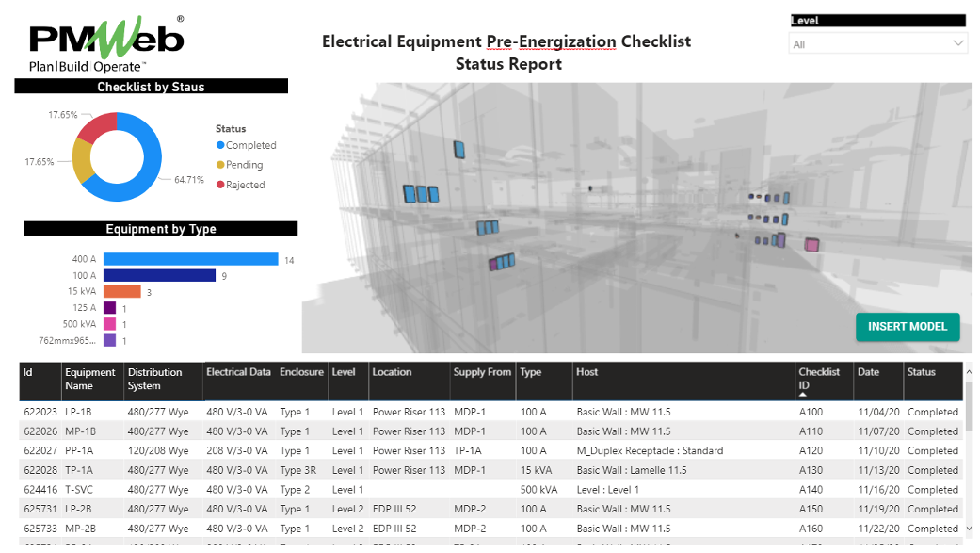The image size is (980, 553).
Task: Select the 400 A bar in chart
Action: pos(191,259)
